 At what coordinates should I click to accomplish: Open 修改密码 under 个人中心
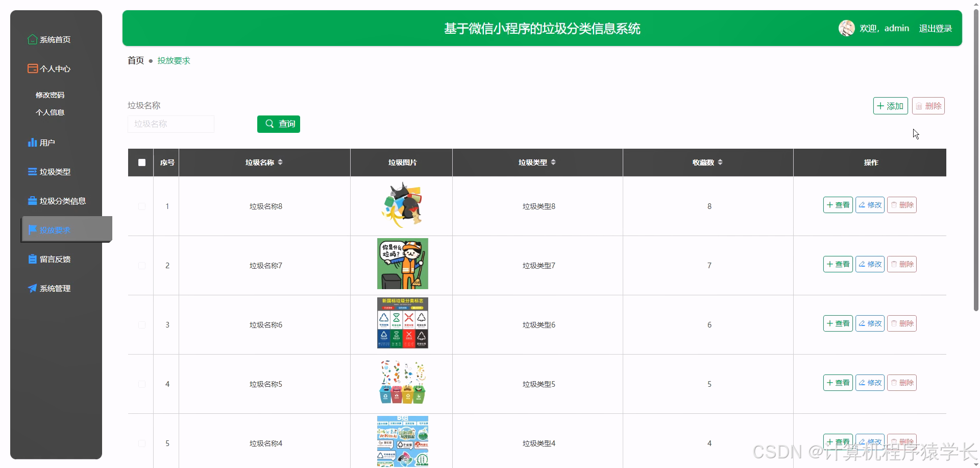50,95
